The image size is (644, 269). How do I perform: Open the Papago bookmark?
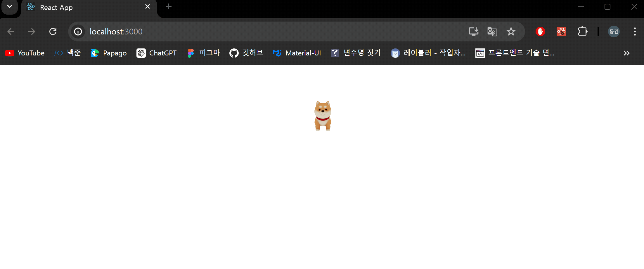click(x=109, y=53)
